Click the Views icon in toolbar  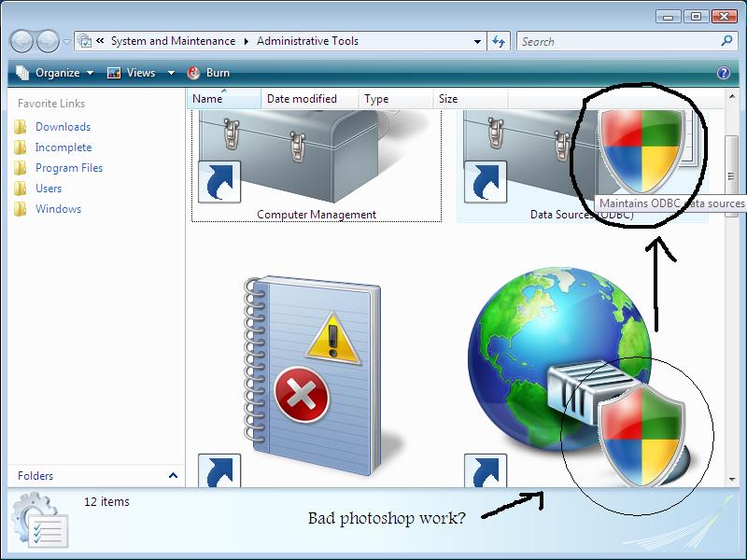(114, 73)
